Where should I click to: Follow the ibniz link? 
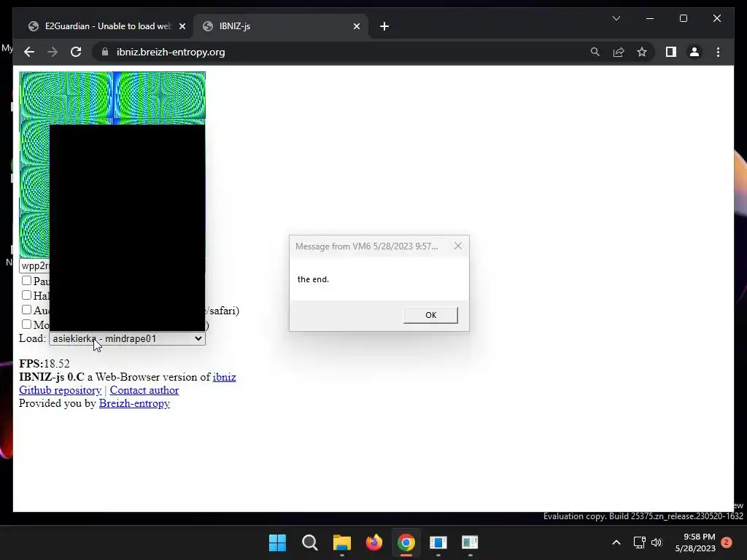coord(224,377)
